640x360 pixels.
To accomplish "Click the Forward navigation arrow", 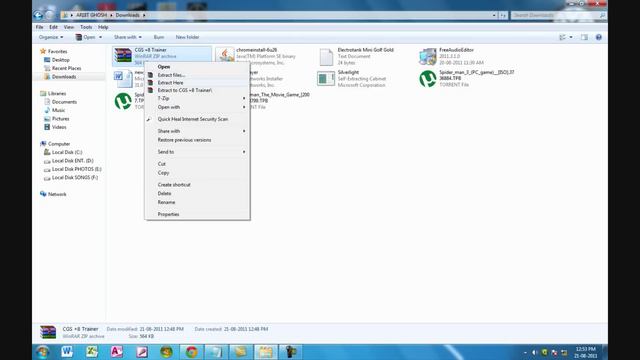I will 50,15.
